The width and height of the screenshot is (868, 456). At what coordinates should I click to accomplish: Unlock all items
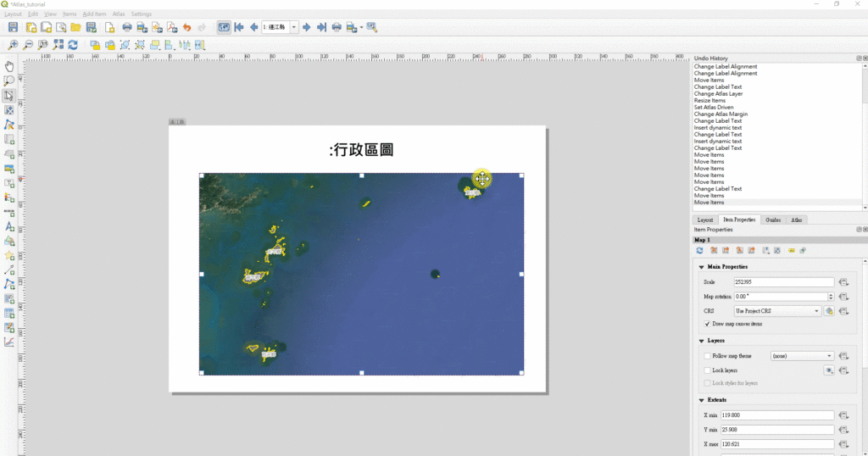click(x=109, y=45)
